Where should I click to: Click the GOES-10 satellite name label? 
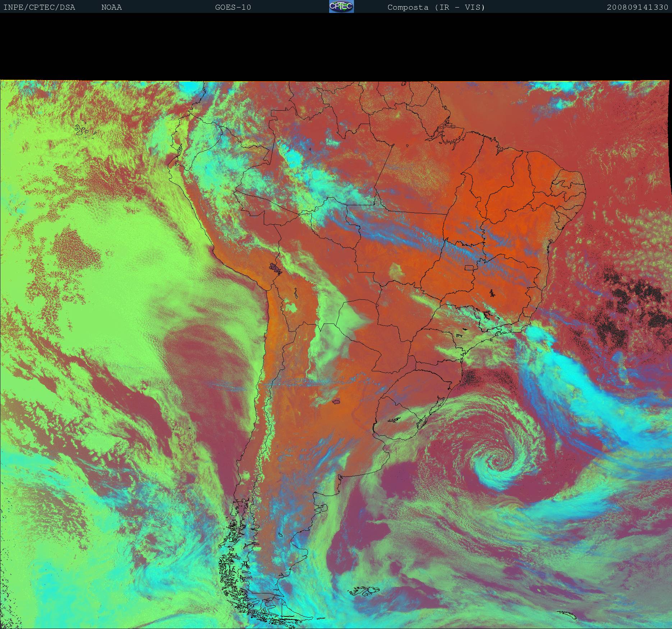233,7
